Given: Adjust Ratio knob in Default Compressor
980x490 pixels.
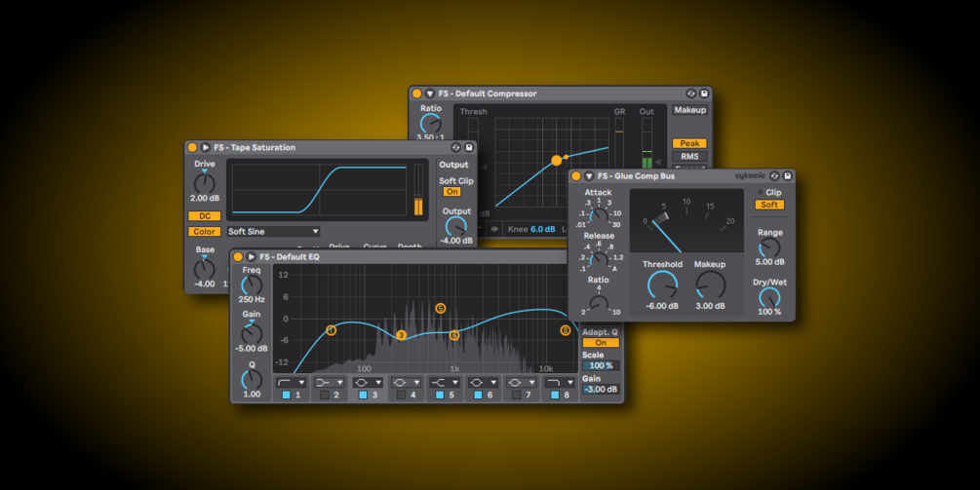Looking at the screenshot, I should 431,123.
